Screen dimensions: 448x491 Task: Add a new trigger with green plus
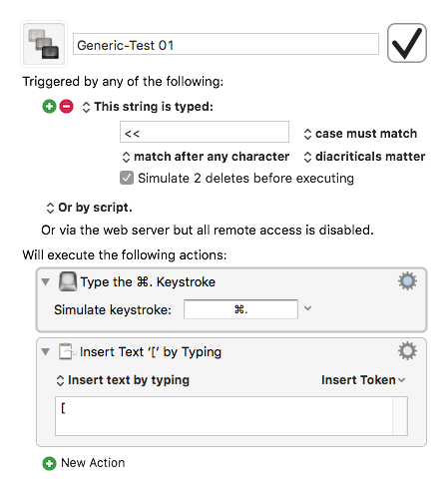click(49, 107)
